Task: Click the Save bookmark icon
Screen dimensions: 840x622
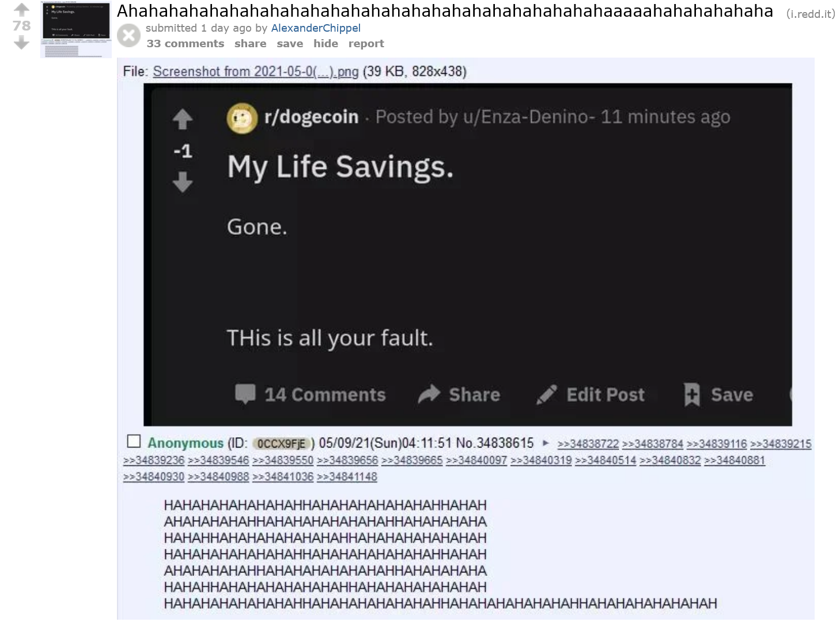Action: point(692,395)
